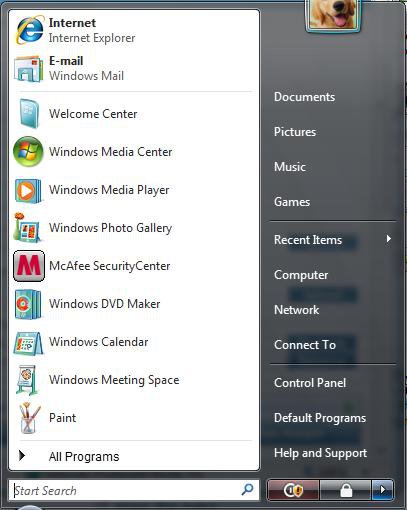Open Help and Support
407x510 pixels.
click(x=320, y=453)
